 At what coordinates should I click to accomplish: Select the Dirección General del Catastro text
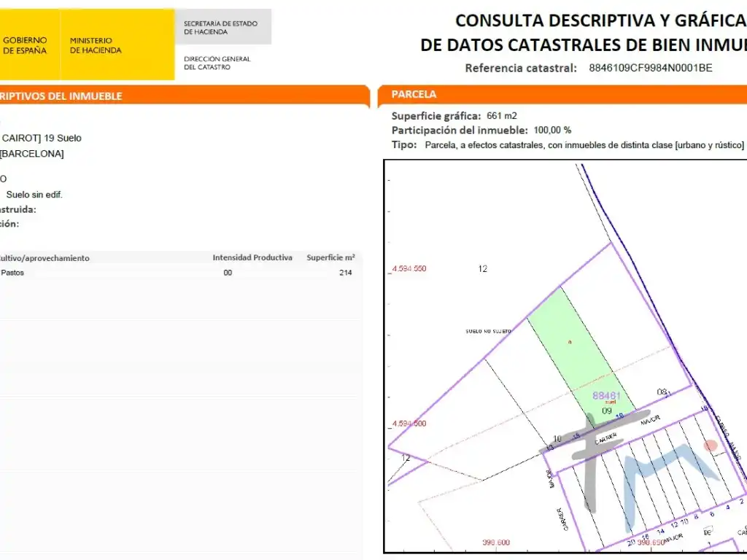point(217,63)
